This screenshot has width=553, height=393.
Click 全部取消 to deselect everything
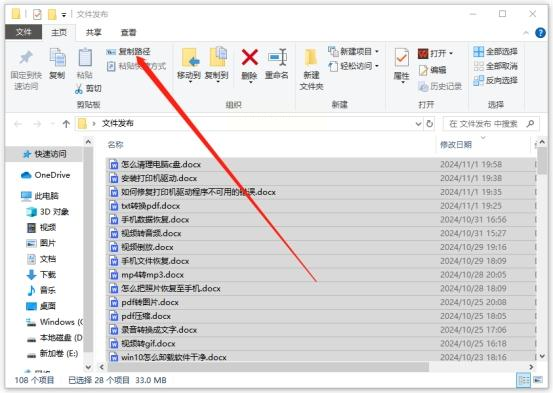[x=496, y=66]
